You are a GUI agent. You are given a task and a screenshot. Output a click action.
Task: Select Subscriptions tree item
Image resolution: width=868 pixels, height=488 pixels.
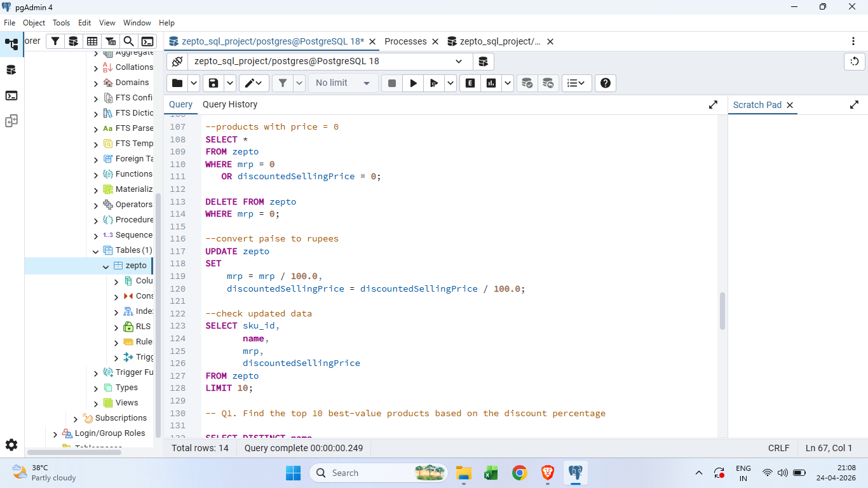click(x=121, y=418)
